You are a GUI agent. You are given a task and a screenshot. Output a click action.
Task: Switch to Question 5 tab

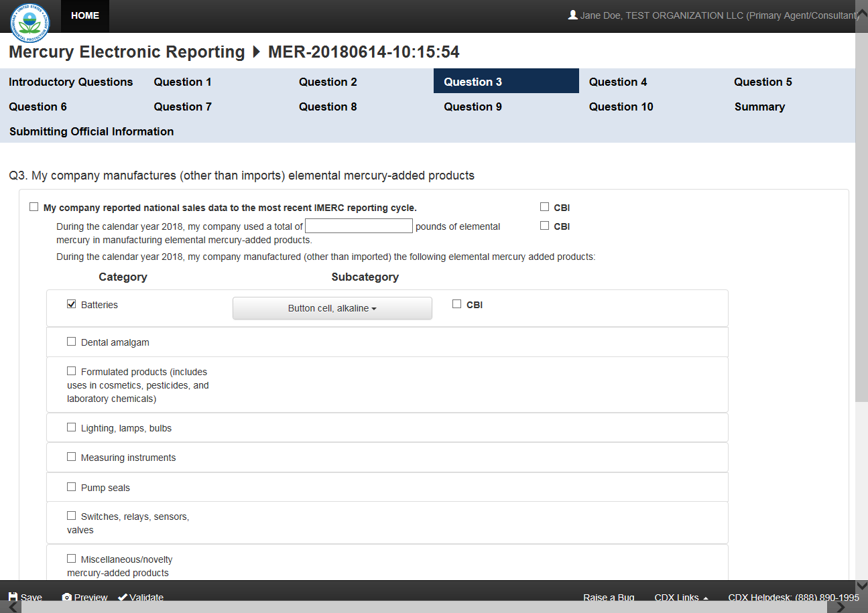click(763, 82)
